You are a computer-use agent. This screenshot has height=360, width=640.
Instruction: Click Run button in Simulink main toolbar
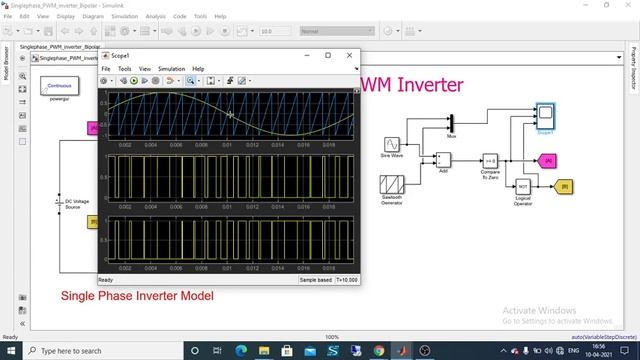pos(196,31)
